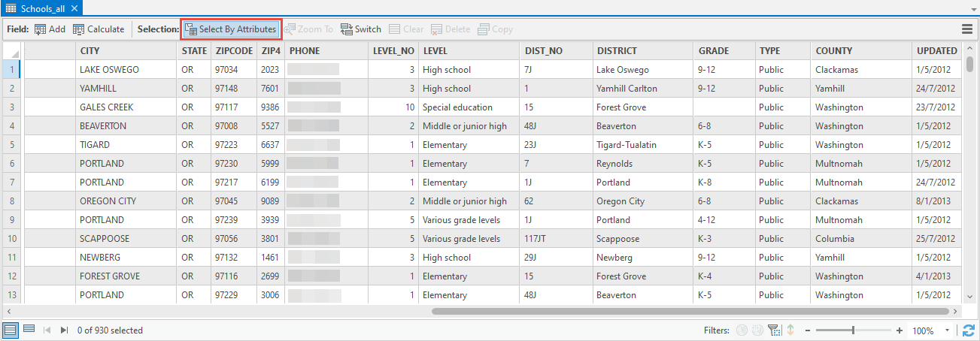
Task: Go to the first record
Action: [x=47, y=330]
